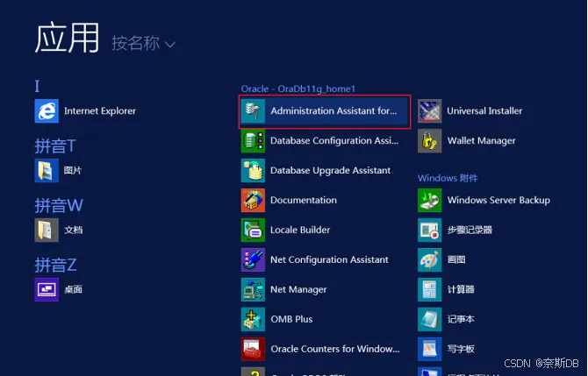This screenshot has width=588, height=376.
Task: Launch Locale Builder icon
Action: click(253, 230)
